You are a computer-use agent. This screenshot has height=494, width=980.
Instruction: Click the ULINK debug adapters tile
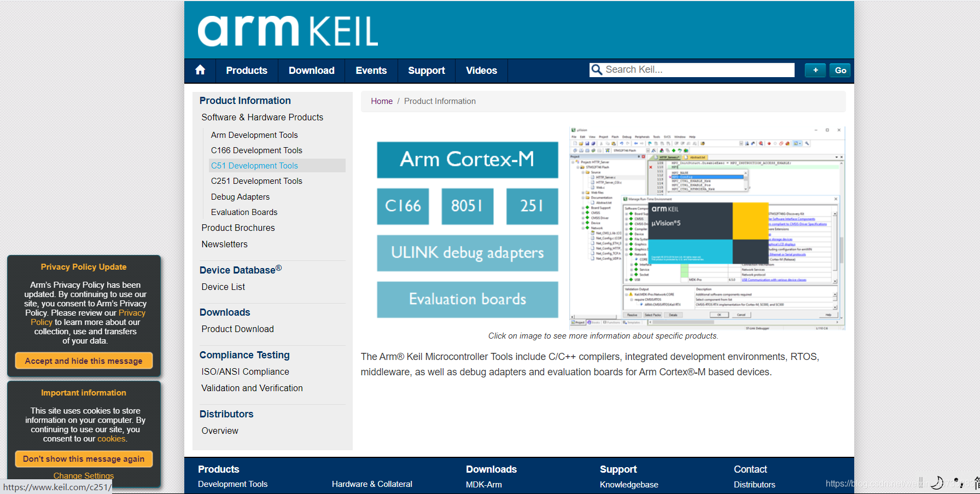coord(468,253)
